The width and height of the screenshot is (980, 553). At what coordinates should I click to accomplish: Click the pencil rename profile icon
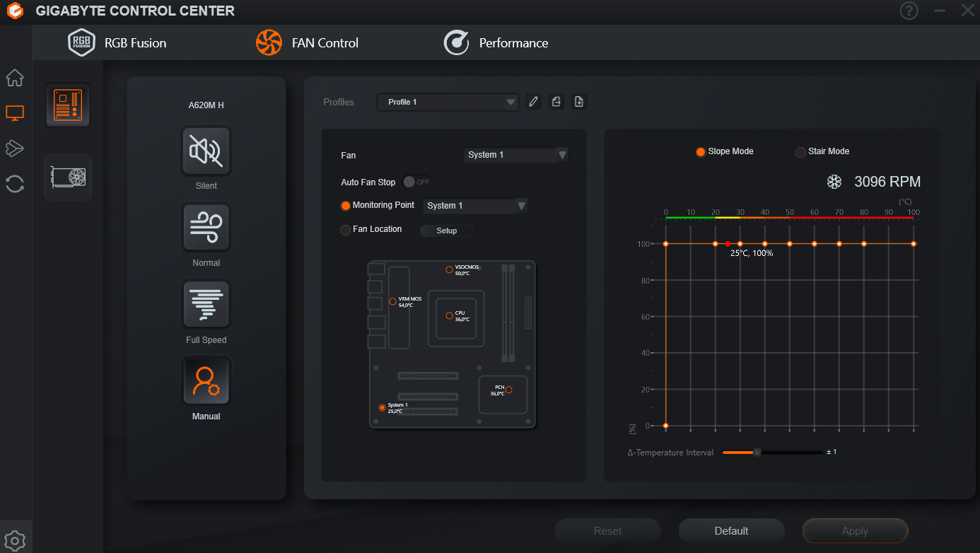(534, 102)
